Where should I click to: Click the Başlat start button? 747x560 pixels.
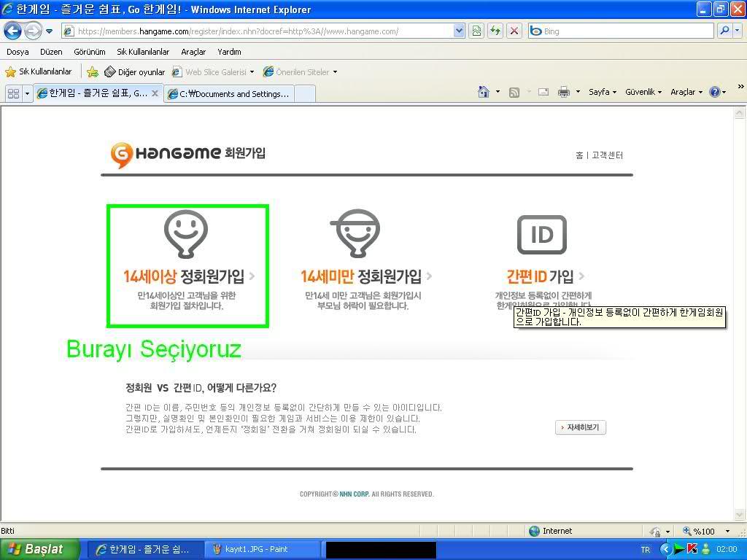point(39,550)
